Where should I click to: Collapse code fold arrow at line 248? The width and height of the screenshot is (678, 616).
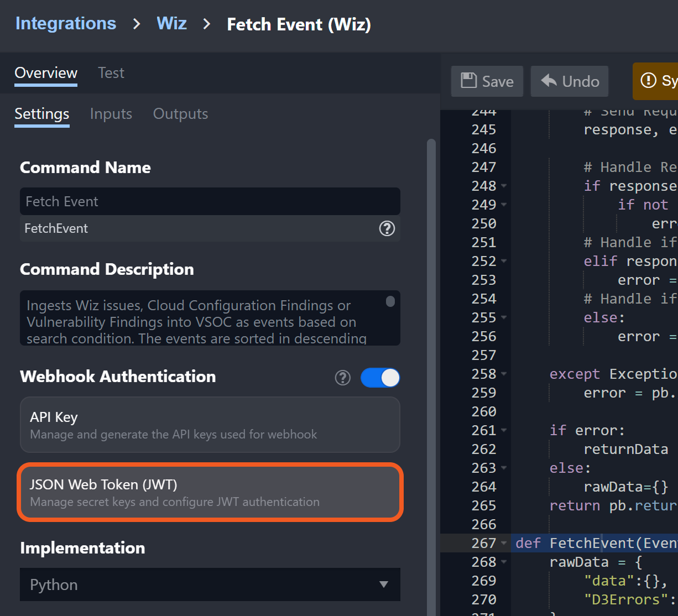504,186
